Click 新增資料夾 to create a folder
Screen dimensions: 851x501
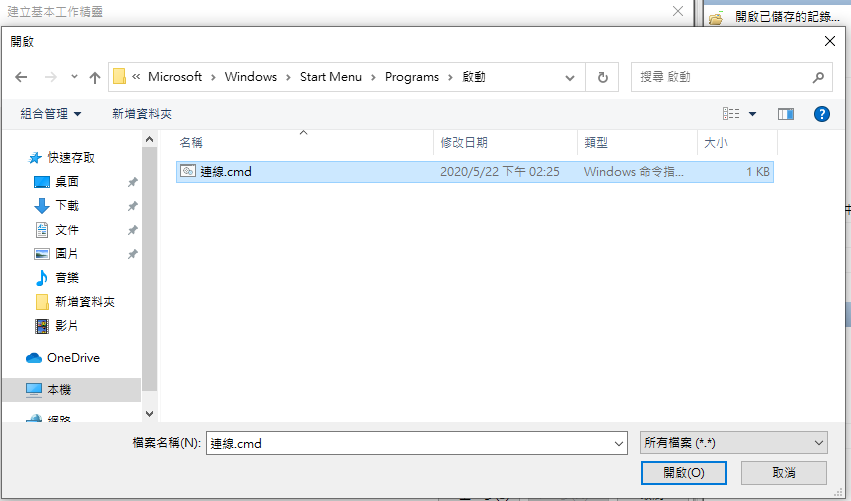click(x=142, y=114)
